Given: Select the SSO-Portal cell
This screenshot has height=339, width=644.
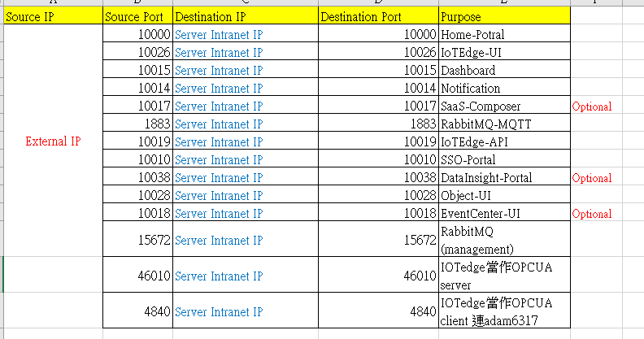Looking at the screenshot, I should click(504, 160).
